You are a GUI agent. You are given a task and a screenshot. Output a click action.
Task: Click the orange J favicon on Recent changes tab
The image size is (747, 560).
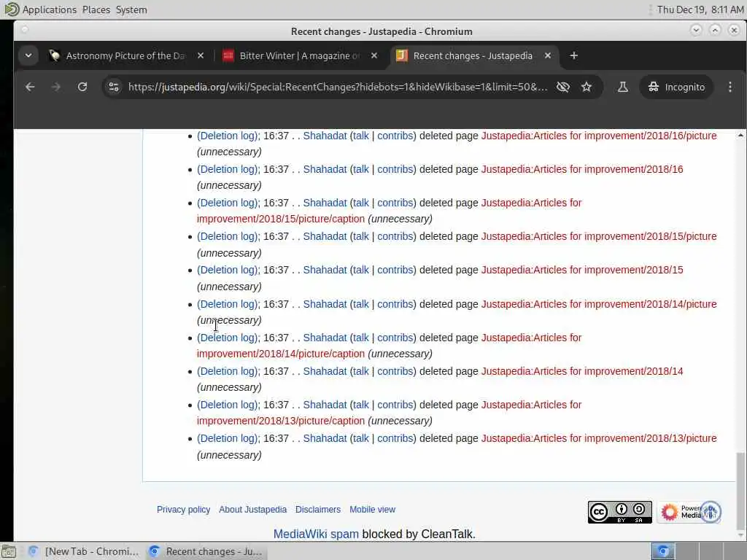coord(402,55)
